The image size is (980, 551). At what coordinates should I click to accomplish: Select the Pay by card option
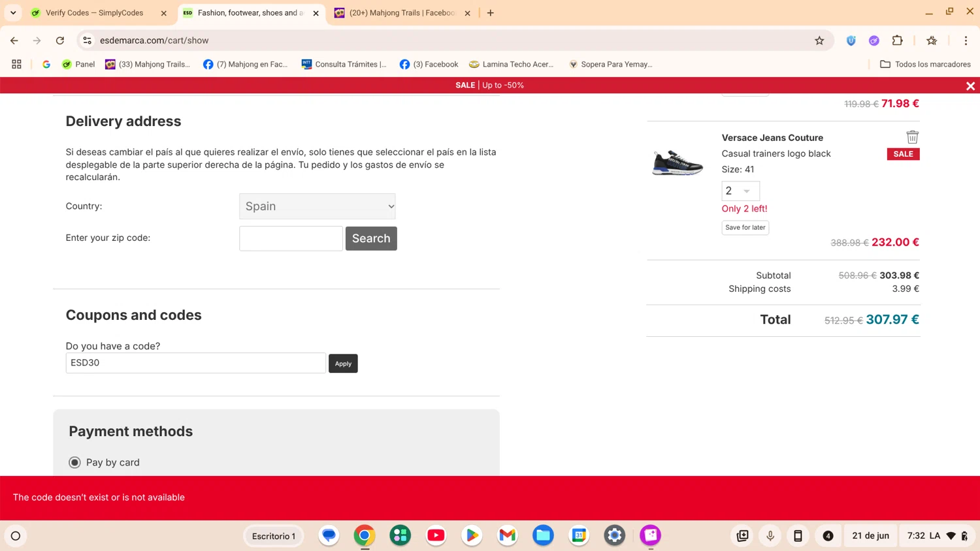pyautogui.click(x=74, y=462)
